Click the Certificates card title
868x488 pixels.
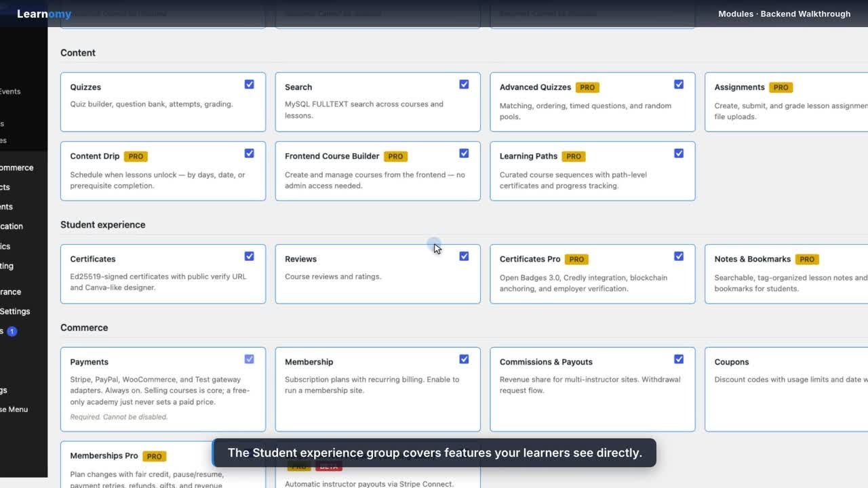click(x=93, y=260)
